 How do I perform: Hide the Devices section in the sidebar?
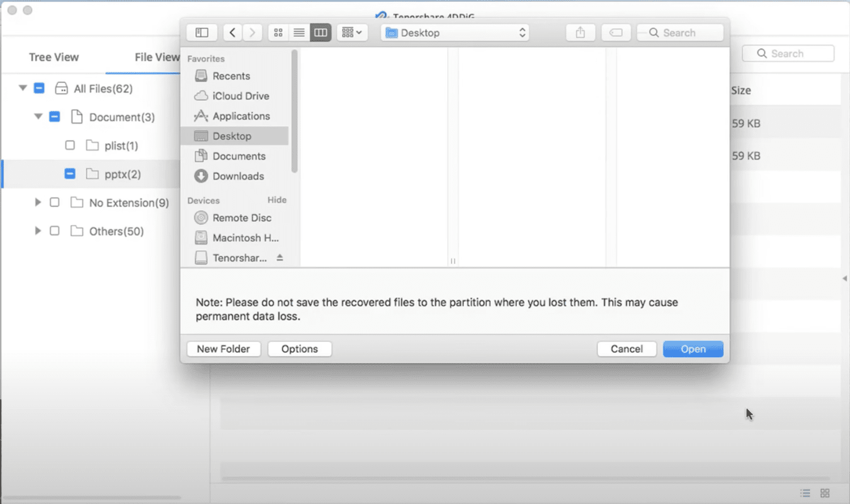click(x=277, y=200)
